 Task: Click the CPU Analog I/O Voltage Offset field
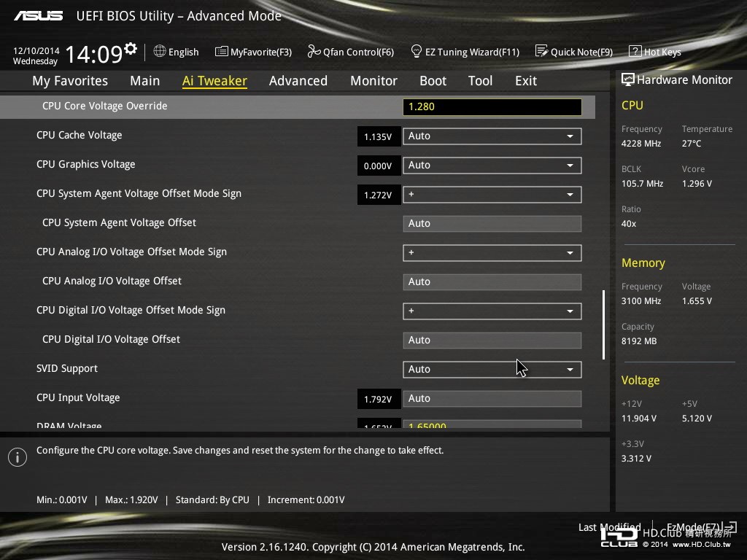[492, 282]
